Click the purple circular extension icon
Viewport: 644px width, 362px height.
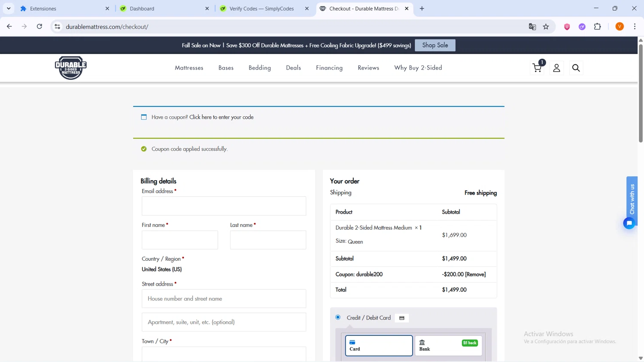click(582, 27)
